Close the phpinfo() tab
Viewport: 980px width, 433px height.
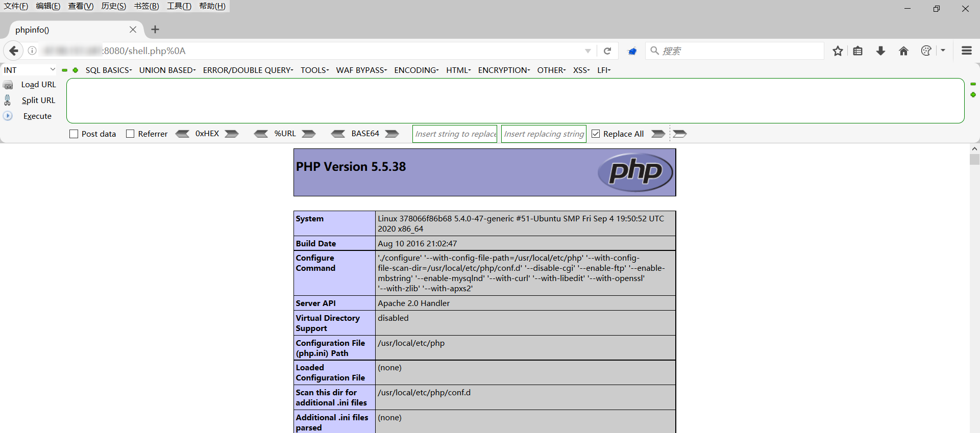pyautogui.click(x=133, y=30)
